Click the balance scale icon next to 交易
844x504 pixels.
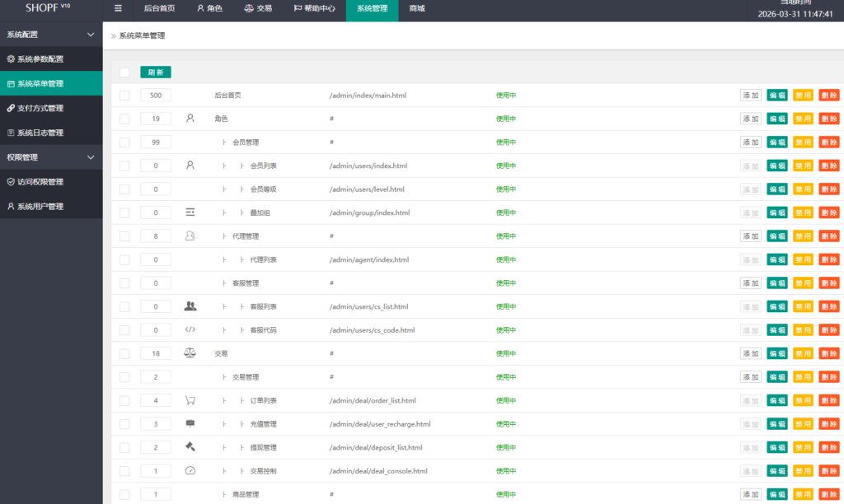click(190, 352)
